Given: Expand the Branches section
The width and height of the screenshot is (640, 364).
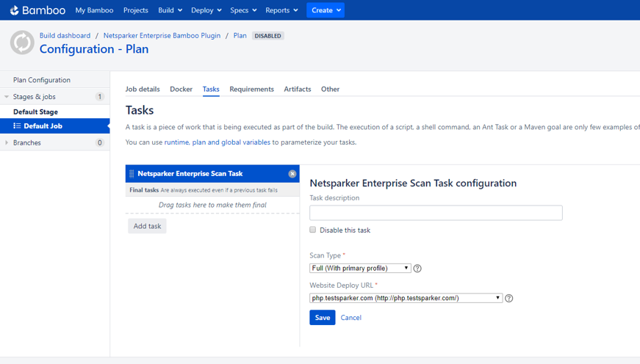Looking at the screenshot, I should 7,143.
